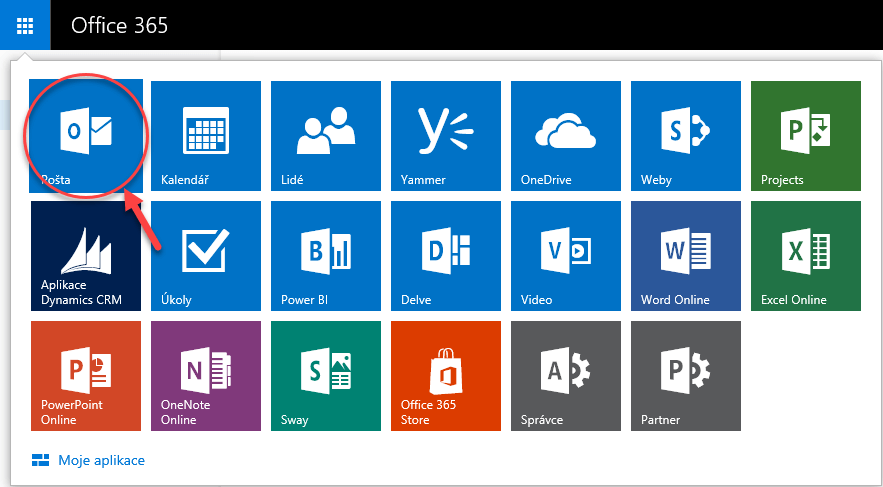Open the OneDrive tile
This screenshot has height=487, width=883.
[566, 136]
